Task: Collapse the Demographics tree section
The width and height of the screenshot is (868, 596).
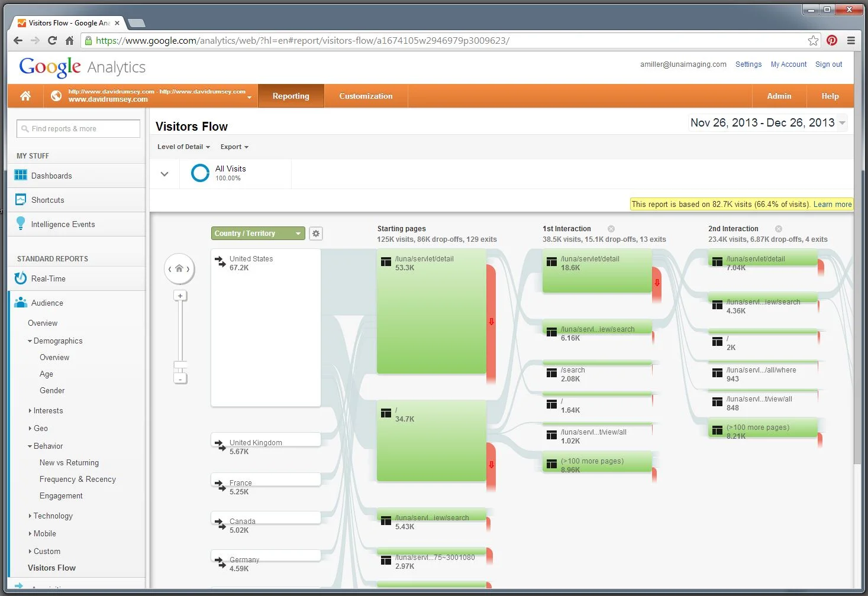Action: 30,341
